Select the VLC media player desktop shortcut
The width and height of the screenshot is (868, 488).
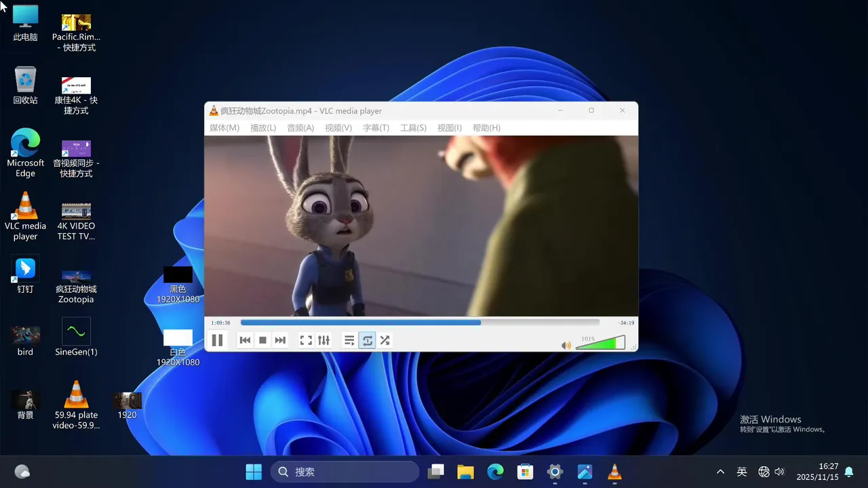click(x=25, y=216)
